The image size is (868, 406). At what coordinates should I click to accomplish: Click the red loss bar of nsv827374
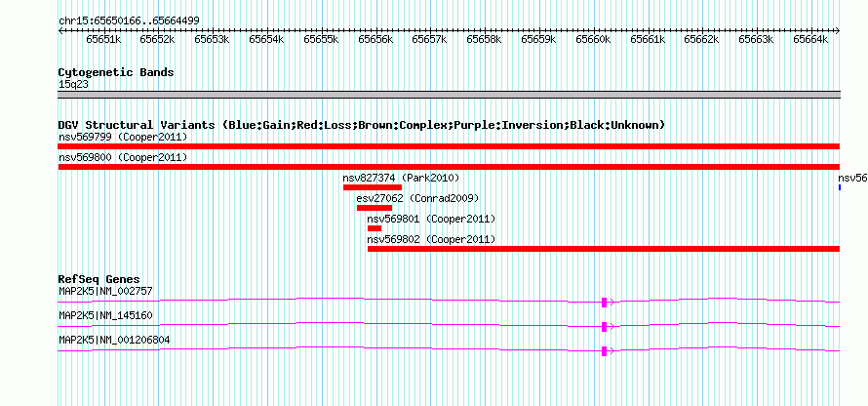coord(372,187)
